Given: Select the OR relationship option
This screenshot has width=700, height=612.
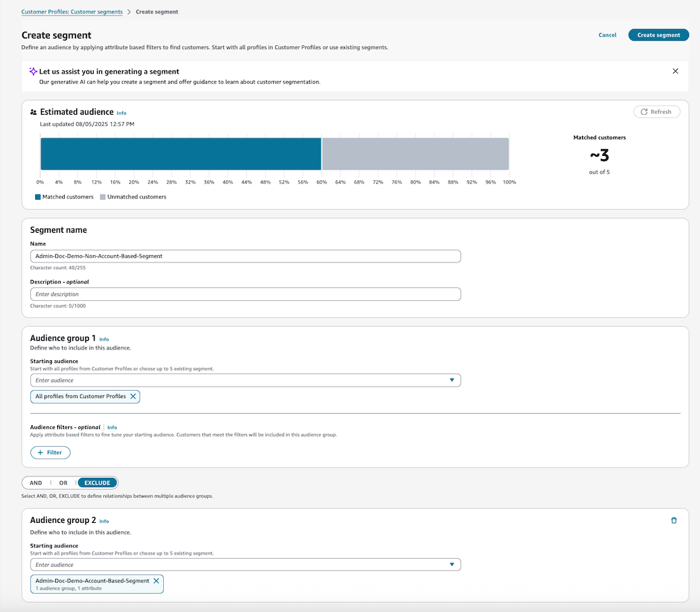Looking at the screenshot, I should (x=63, y=482).
